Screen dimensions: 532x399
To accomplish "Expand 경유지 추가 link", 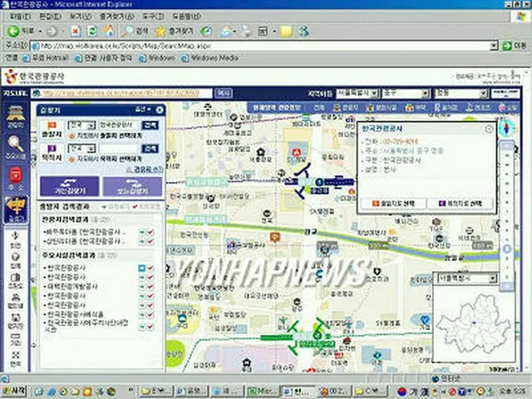I will pos(145,169).
